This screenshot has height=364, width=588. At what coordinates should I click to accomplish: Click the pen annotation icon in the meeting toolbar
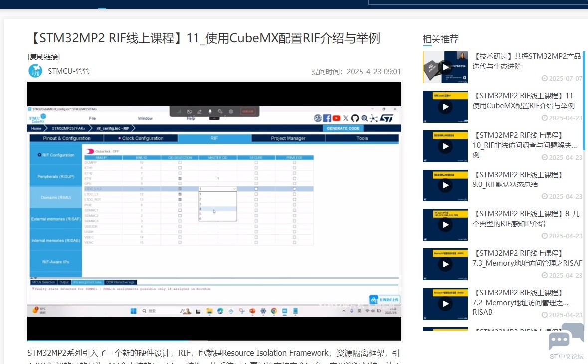[x=199, y=111]
